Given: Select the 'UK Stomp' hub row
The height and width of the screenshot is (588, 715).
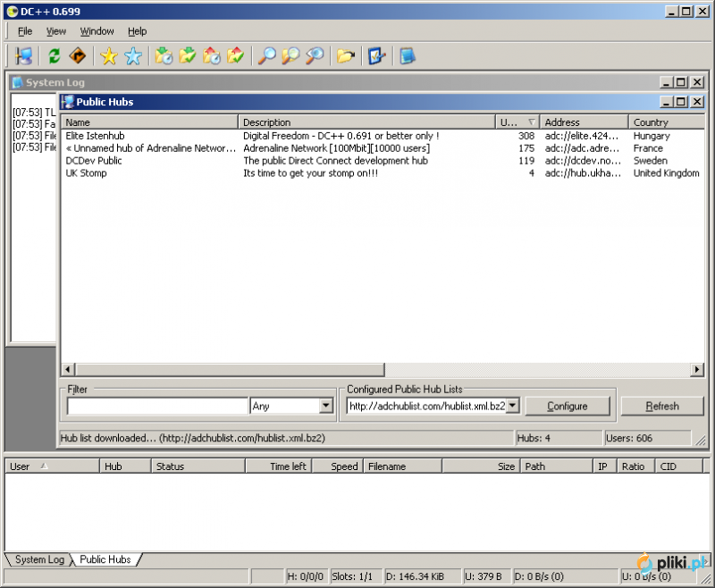Looking at the screenshot, I should (383, 172).
